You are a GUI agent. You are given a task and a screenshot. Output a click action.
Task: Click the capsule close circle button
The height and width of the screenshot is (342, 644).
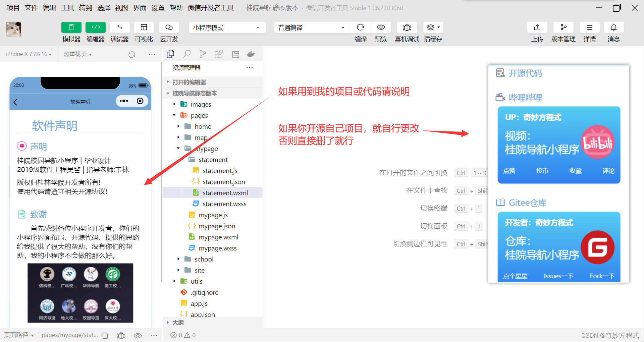pos(140,101)
